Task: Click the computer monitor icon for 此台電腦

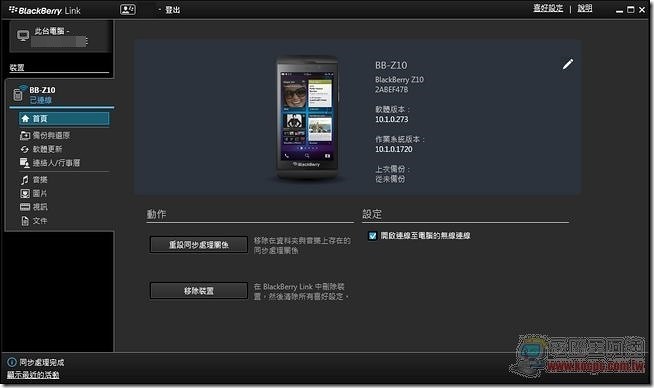Action: tap(23, 36)
